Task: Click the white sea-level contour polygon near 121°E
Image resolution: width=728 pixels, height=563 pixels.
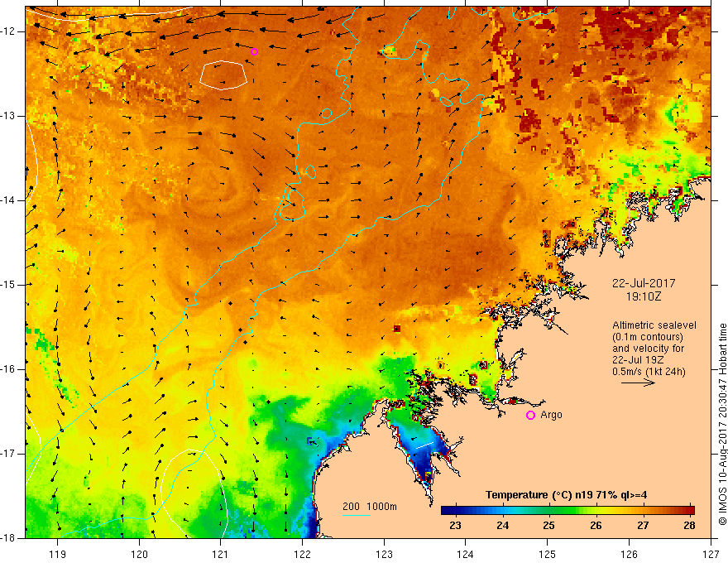Action: point(223,75)
